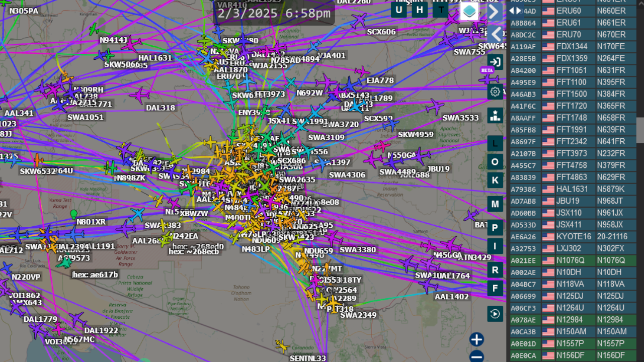Toggle the R map option button

[495, 270]
